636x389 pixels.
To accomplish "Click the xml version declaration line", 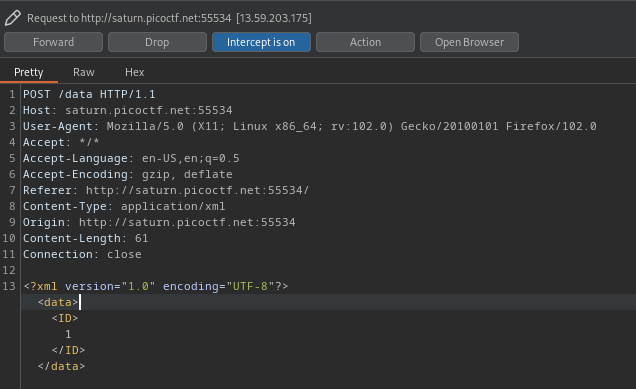I will pyautogui.click(x=156, y=286).
